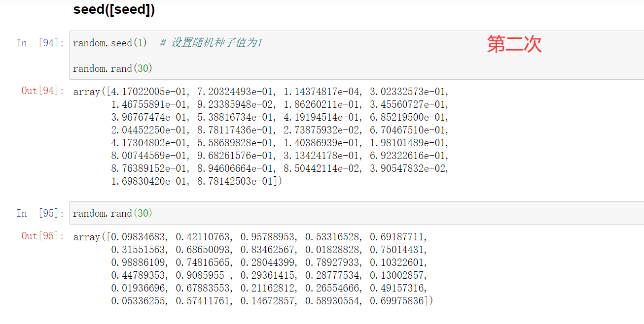Click value 0.09834683 in output 95

139,237
